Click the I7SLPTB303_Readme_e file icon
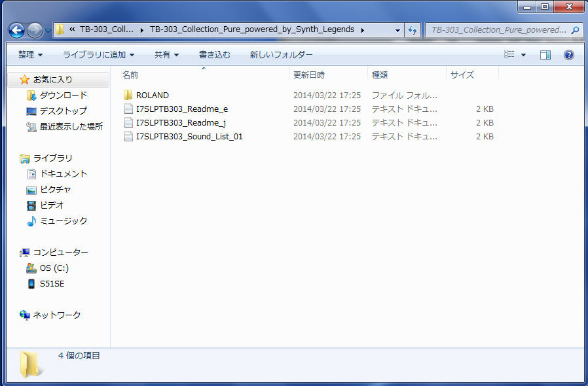Screen dimensions: 588x386 click(x=128, y=109)
